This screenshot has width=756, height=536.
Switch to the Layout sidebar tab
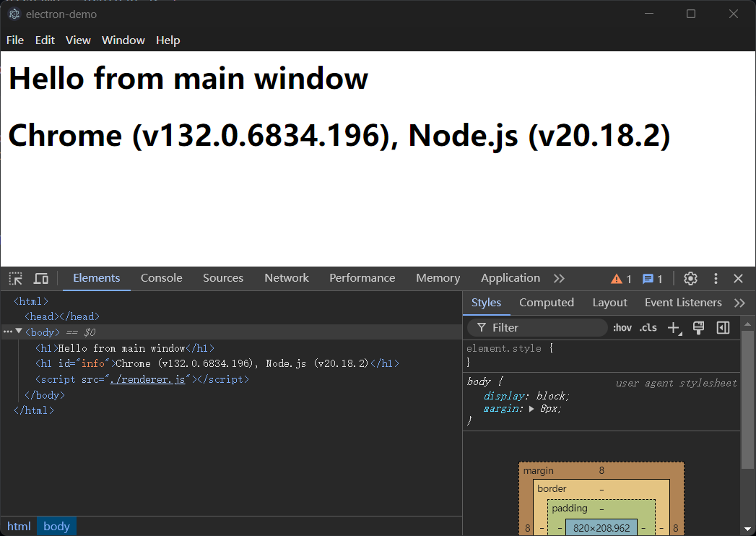(609, 303)
